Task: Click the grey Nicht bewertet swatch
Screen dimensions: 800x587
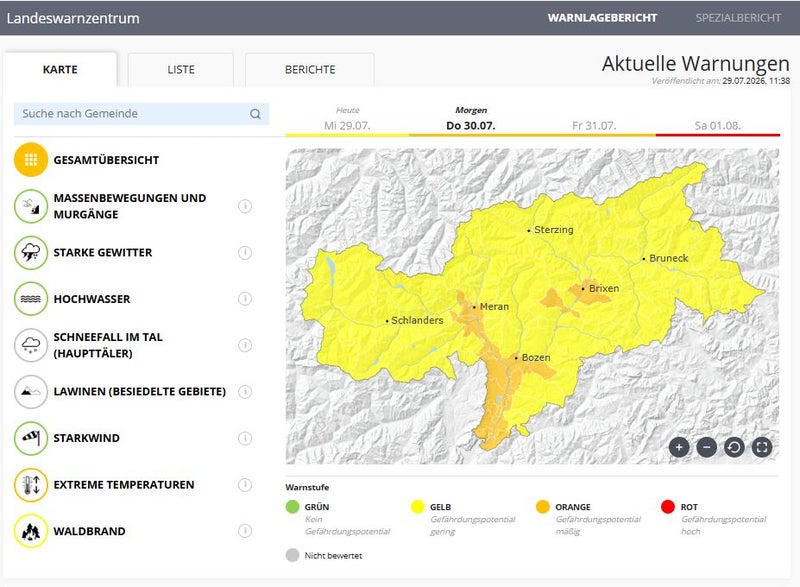Action: coord(292,555)
